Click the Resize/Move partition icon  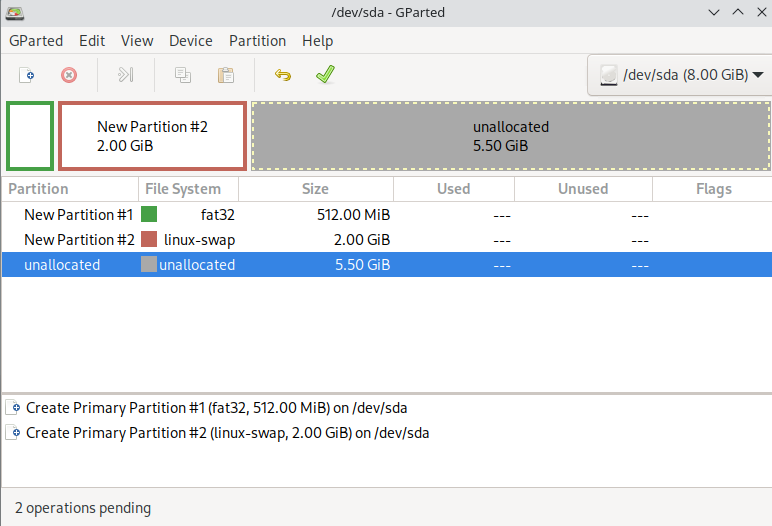pyautogui.click(x=125, y=75)
